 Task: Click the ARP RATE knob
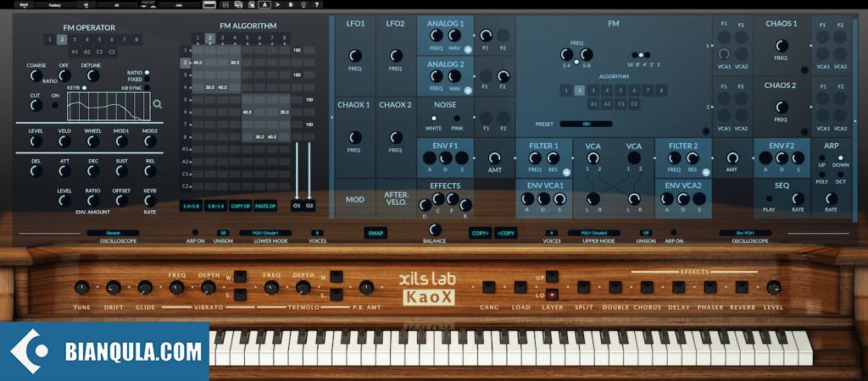pos(831,199)
